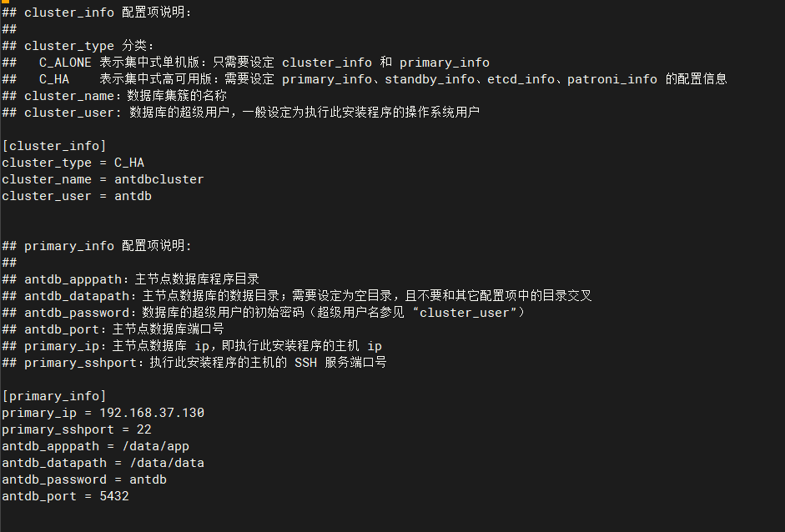Screen dimensions: 785x532
Task: Click the antdb_port comment description line
Action: [x=113, y=329]
